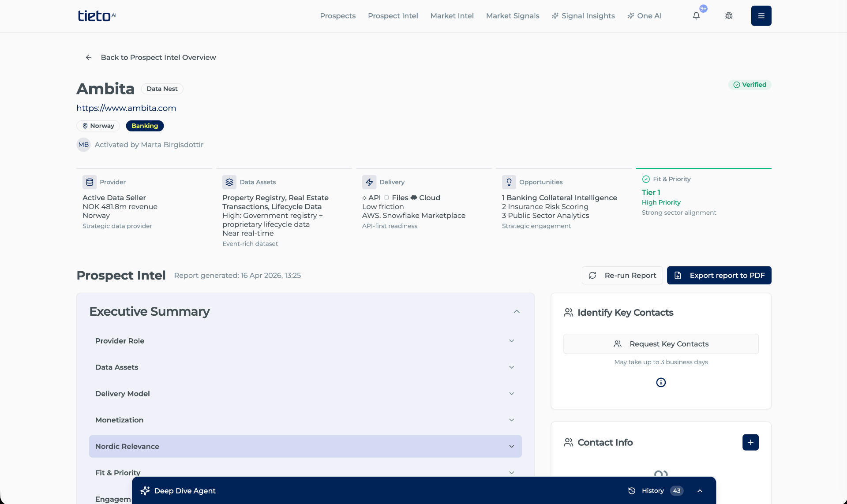Expand the Deep Dive Agent panel chevron
Screen dimensions: 847x504
(x=700, y=491)
